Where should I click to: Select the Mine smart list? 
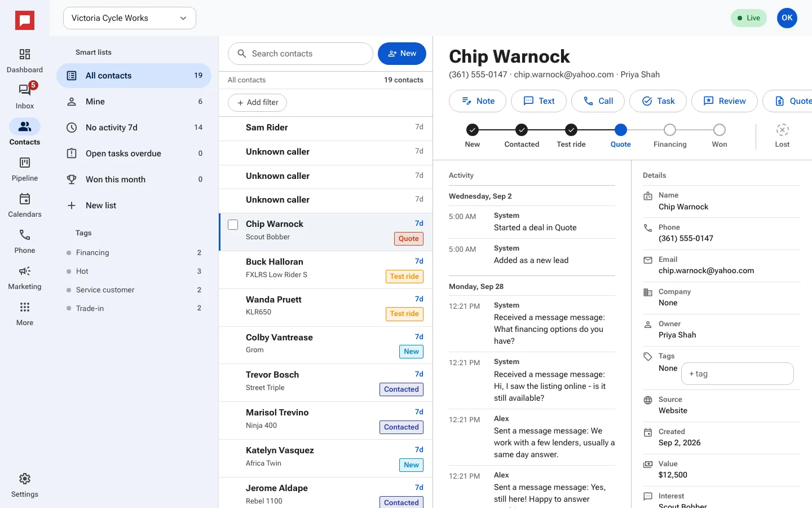pos(134,102)
